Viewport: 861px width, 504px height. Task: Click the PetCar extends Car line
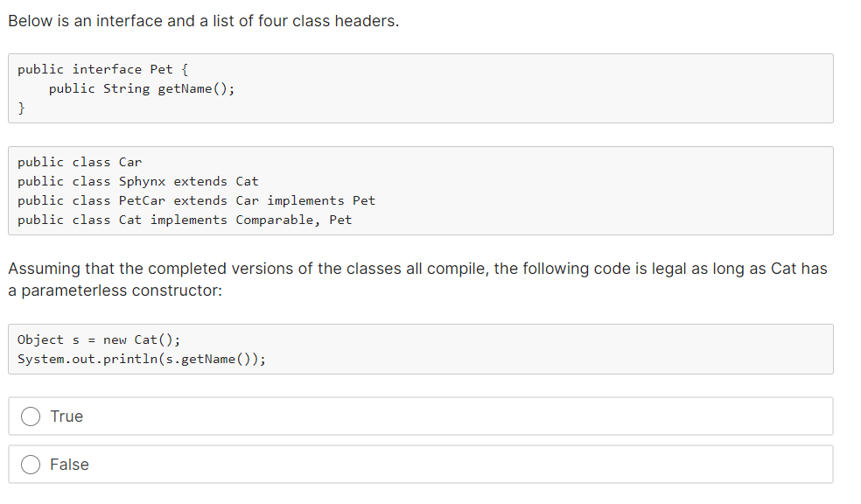point(196,200)
